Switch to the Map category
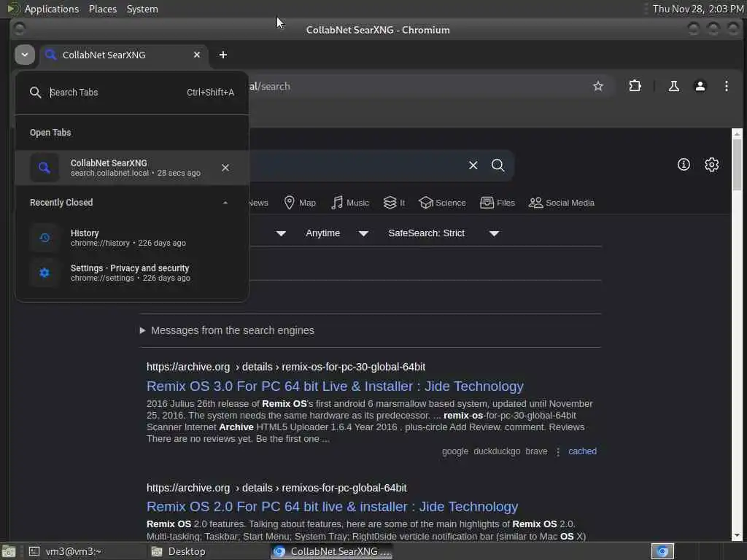Viewport: 747px width, 560px height. point(300,203)
